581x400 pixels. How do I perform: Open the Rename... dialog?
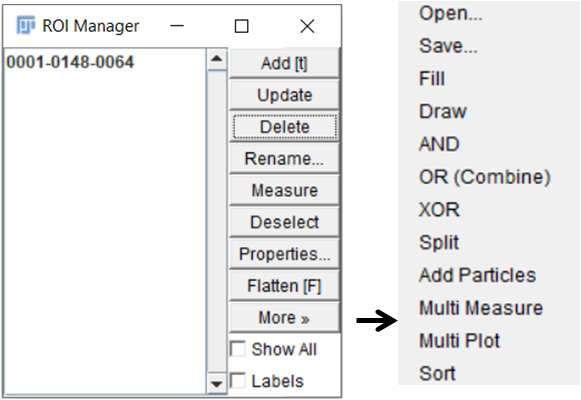[284, 159]
